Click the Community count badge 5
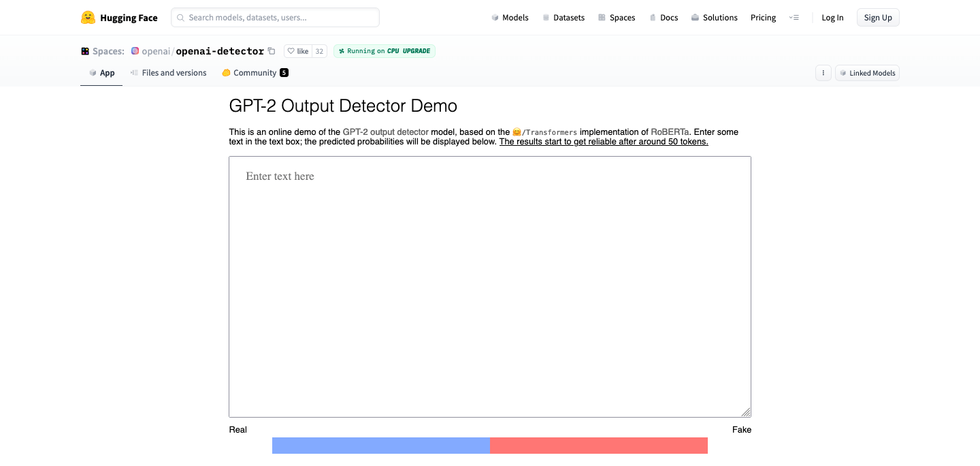The height and width of the screenshot is (466, 980). pyautogui.click(x=284, y=73)
